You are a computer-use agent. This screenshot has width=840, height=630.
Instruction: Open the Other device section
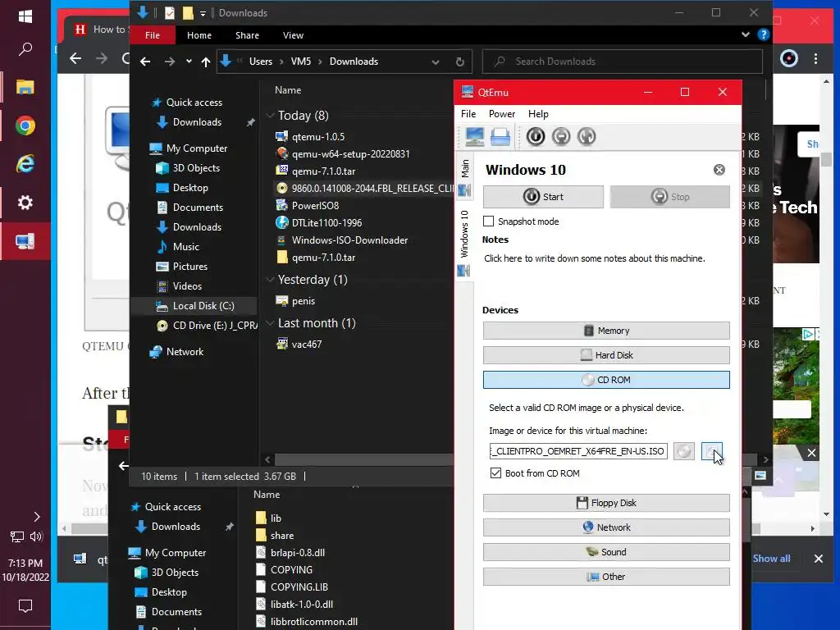coord(606,577)
